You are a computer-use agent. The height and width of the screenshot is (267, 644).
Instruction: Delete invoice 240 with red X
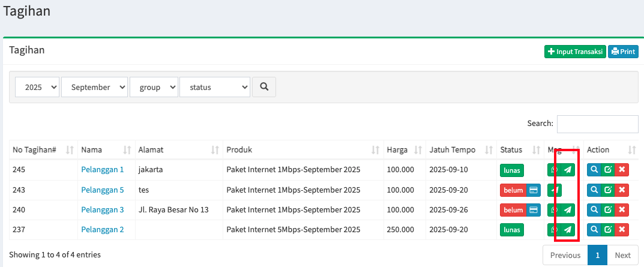point(622,210)
